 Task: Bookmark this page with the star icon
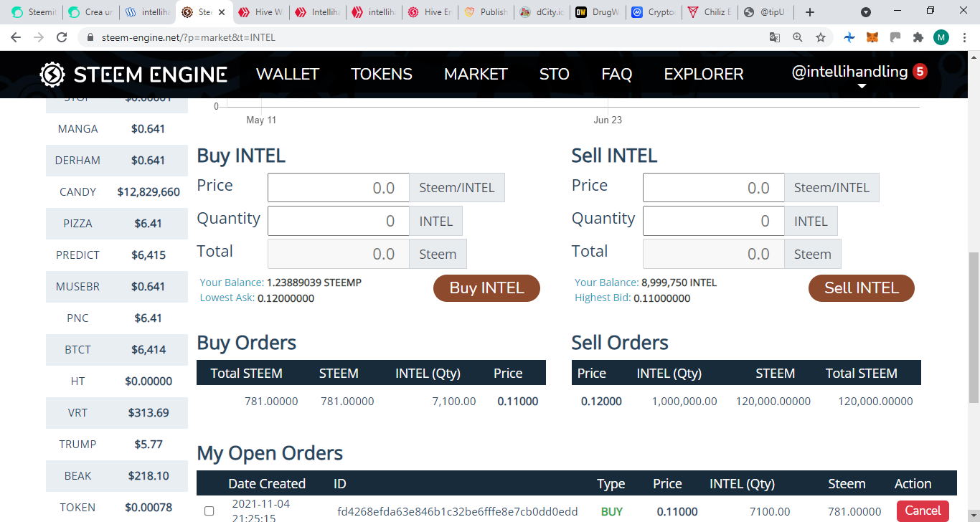[x=821, y=37]
